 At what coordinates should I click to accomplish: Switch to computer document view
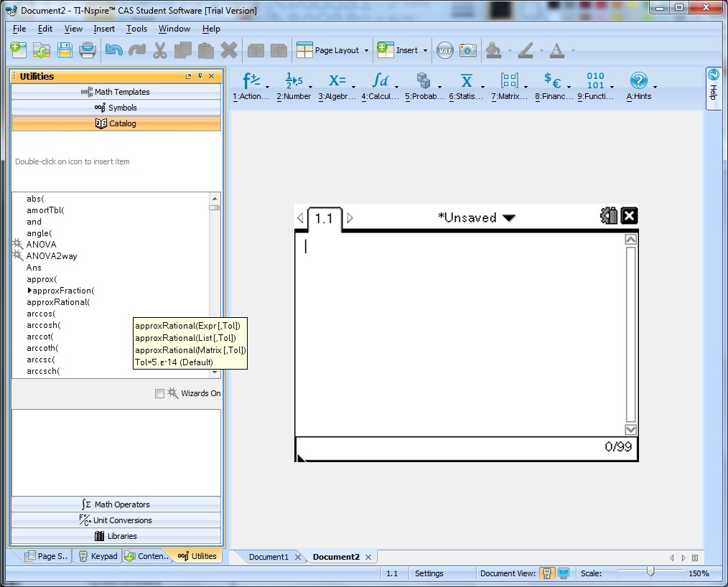click(564, 573)
